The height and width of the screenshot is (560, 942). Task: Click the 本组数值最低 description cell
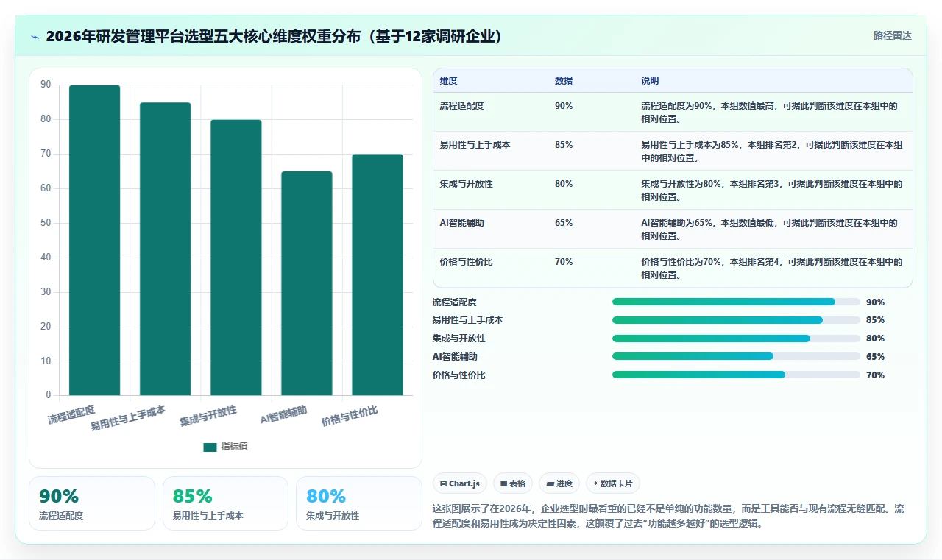(772, 230)
